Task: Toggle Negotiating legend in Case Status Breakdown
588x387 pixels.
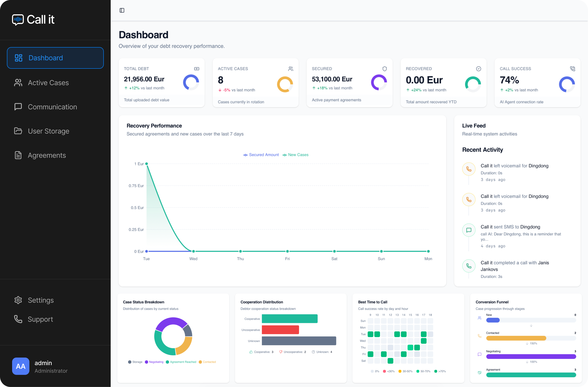Action: (154, 362)
